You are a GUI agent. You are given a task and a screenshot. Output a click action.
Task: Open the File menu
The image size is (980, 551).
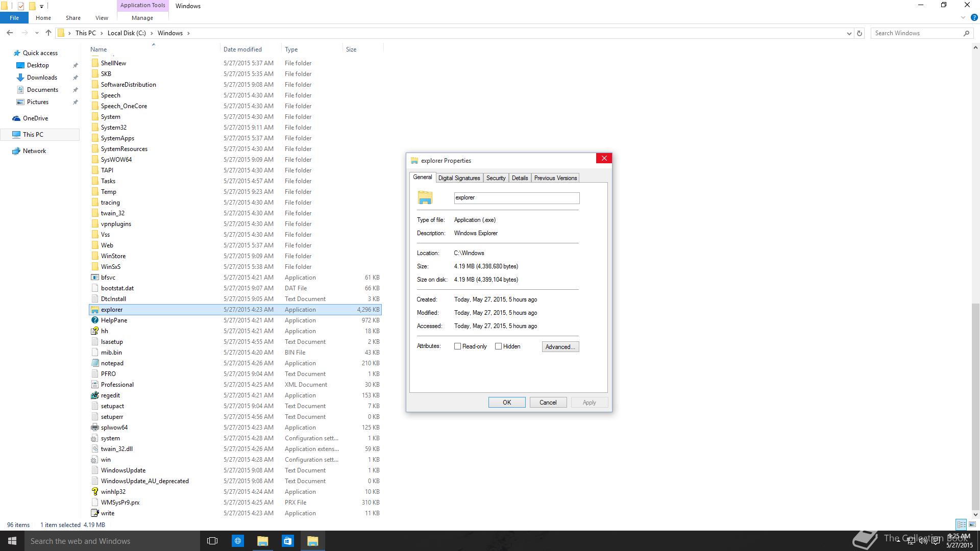pos(14,17)
